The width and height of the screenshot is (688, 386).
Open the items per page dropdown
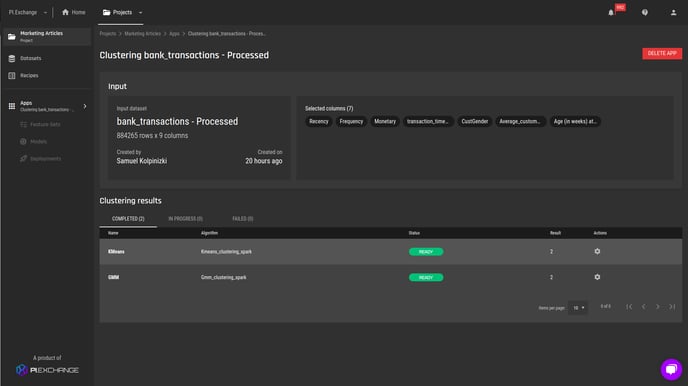tap(578, 308)
